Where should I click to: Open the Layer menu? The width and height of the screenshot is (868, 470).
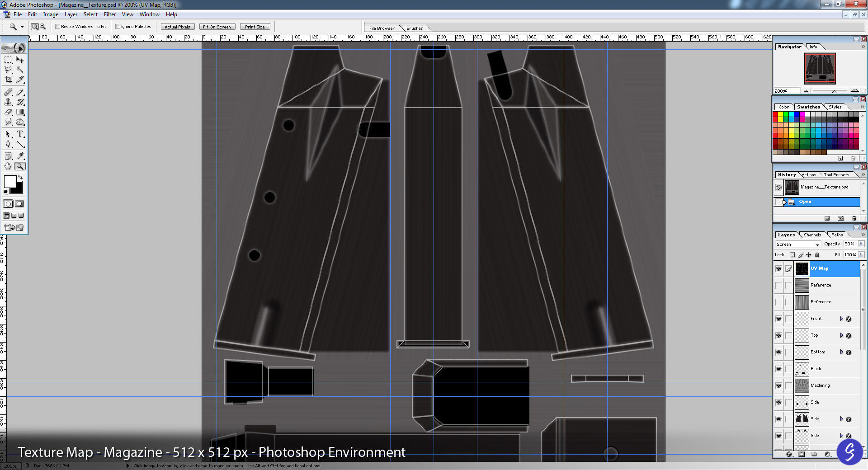[71, 14]
